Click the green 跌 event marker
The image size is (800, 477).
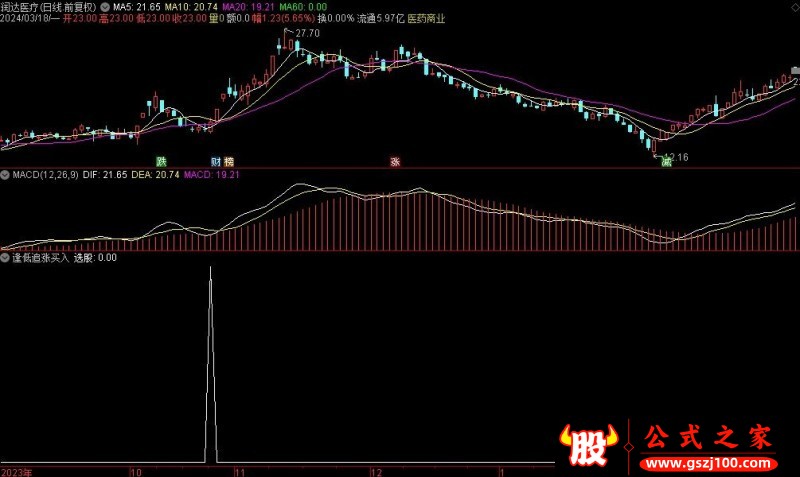[160, 161]
